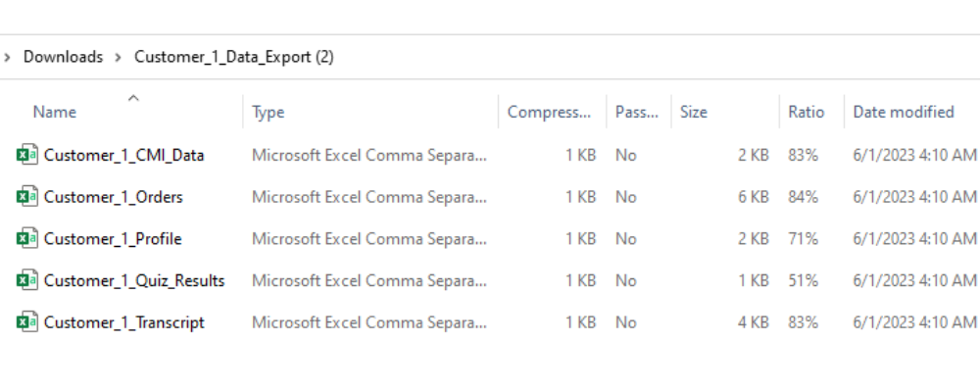The image size is (980, 392).
Task: Click the Customer_1_Transcript file name
Action: pyautogui.click(x=123, y=322)
